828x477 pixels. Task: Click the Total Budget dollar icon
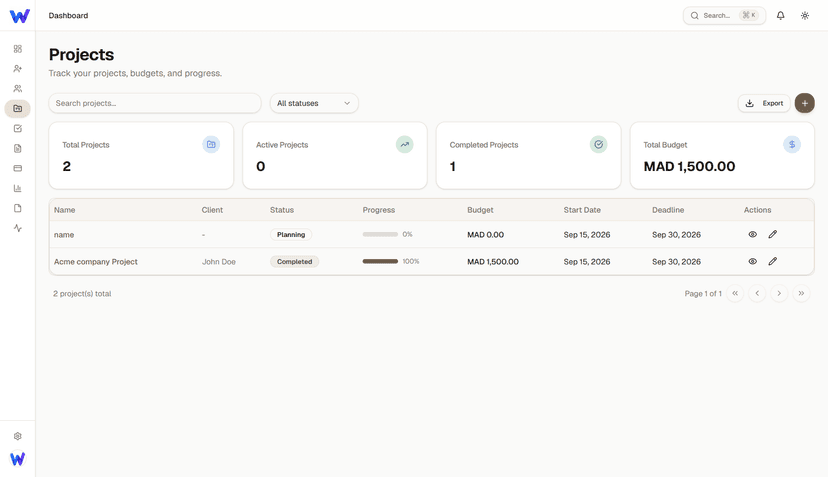(x=792, y=144)
